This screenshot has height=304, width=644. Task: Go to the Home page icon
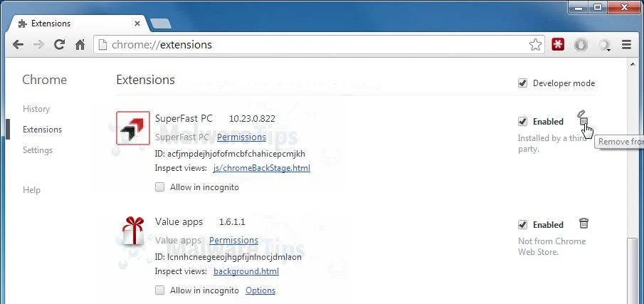point(80,44)
